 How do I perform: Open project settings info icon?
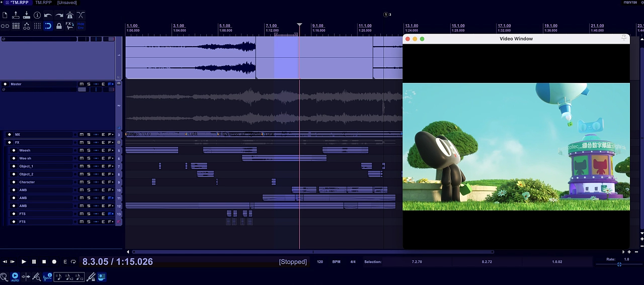[x=37, y=15]
